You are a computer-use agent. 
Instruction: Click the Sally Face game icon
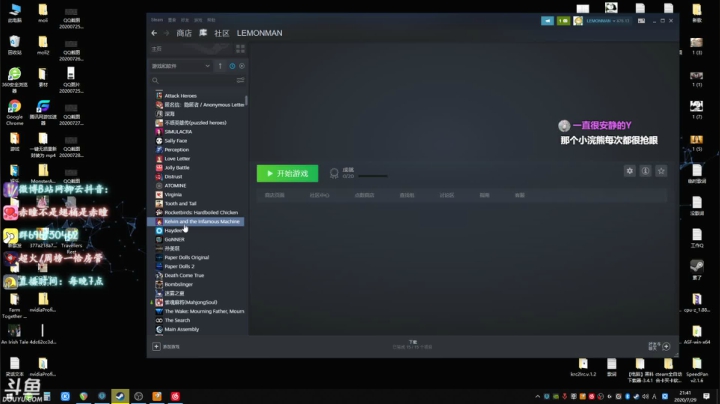[159, 140]
